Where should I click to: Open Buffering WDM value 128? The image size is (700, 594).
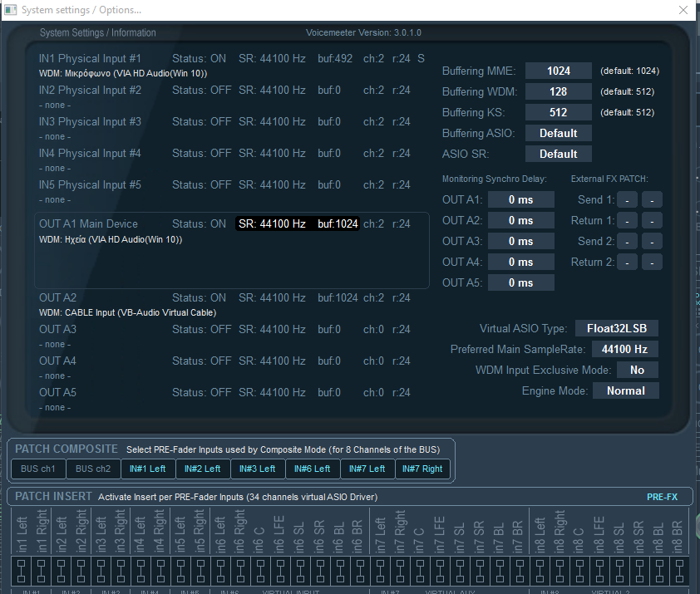pos(559,91)
